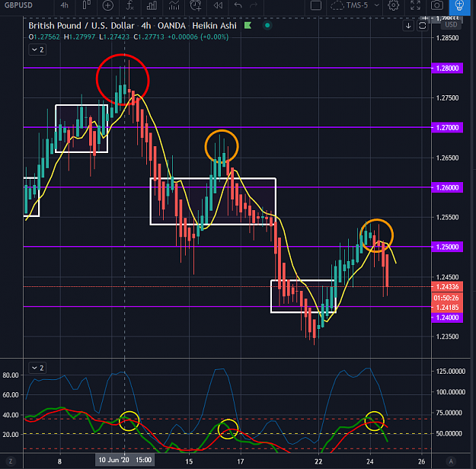Click the 1.28500 price scale value
This screenshot has height=469, width=476.
447,38
